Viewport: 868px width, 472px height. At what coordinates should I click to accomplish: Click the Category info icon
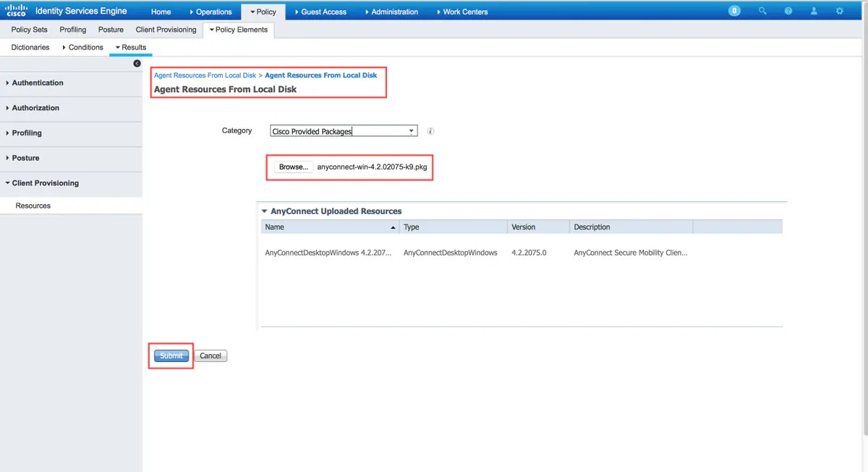coord(430,132)
